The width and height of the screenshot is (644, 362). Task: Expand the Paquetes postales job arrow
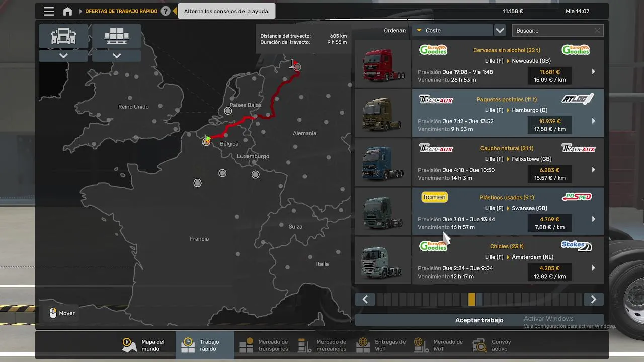point(594,121)
